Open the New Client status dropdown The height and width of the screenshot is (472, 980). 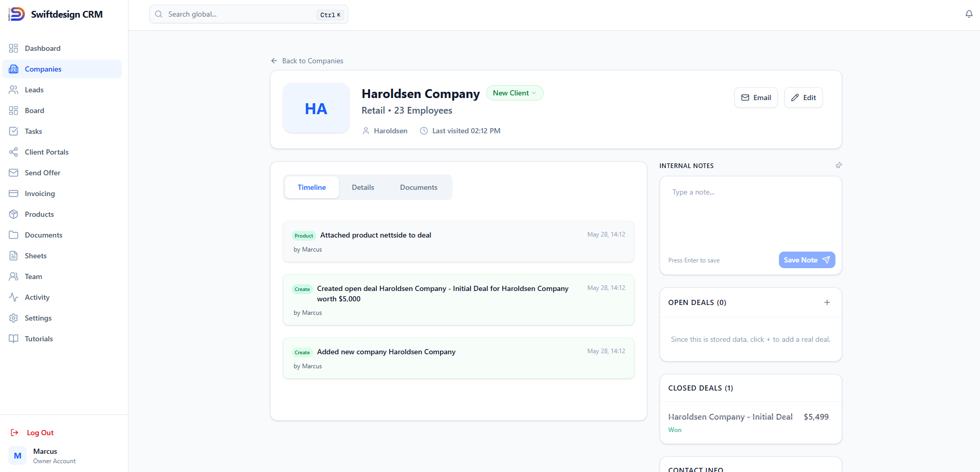pos(515,93)
